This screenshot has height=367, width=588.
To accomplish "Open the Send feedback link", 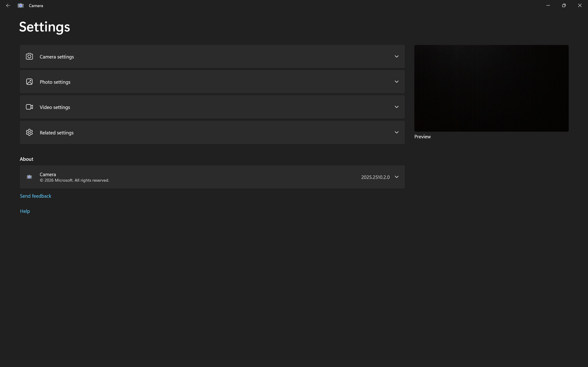I will (x=35, y=196).
